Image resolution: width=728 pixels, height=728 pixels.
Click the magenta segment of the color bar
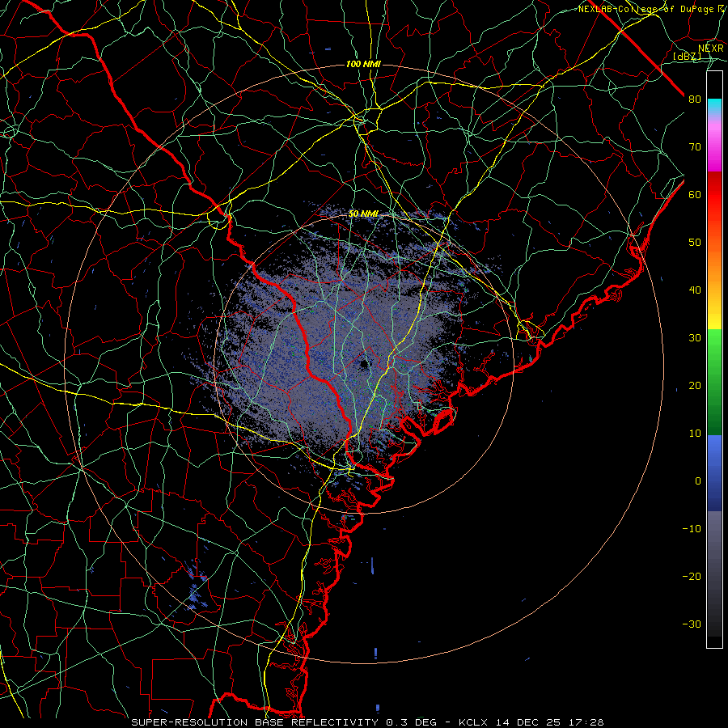click(x=714, y=144)
